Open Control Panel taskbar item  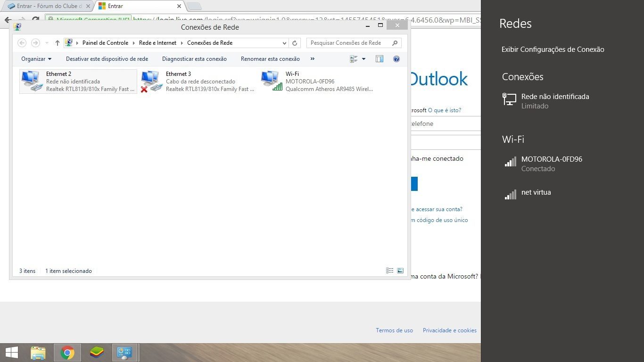click(x=125, y=353)
